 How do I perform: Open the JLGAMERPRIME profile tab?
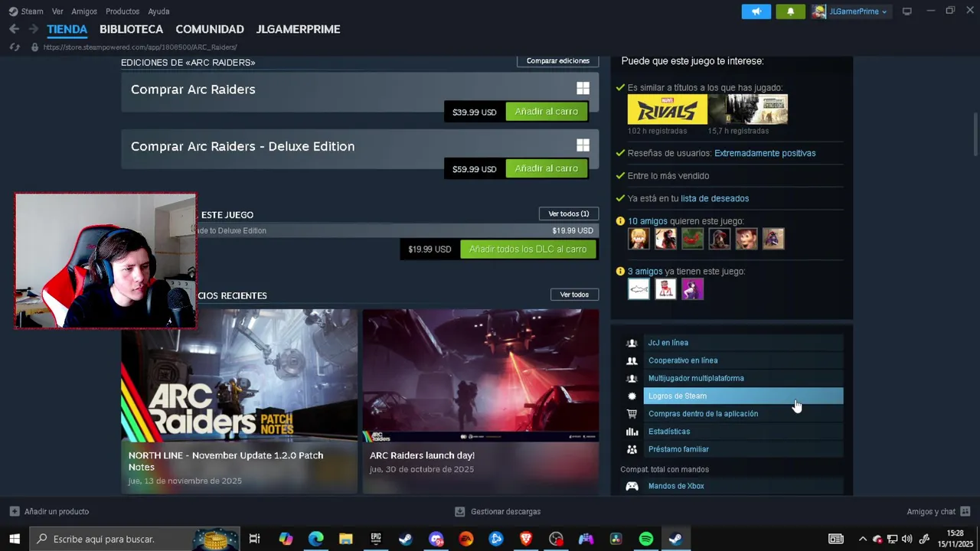point(298,29)
